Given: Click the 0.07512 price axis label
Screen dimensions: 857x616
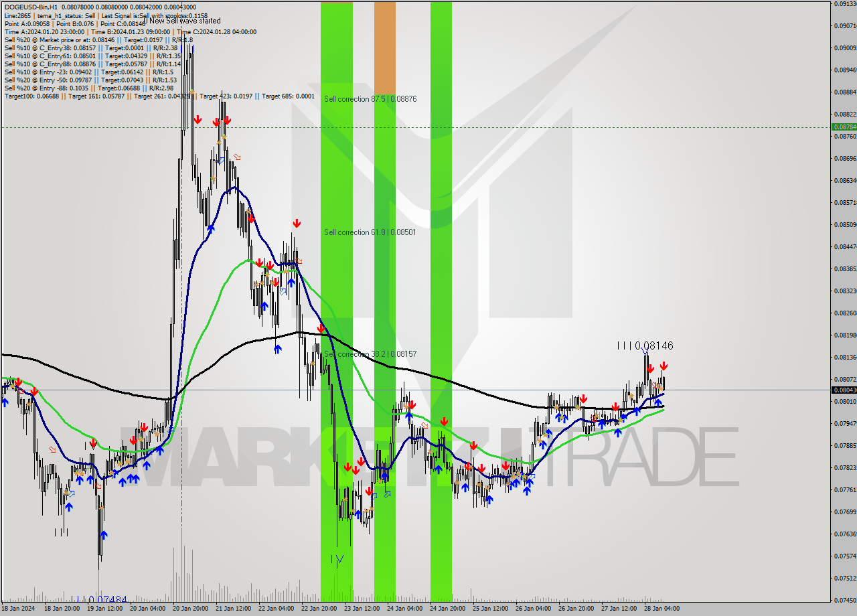Looking at the screenshot, I should [x=844, y=578].
